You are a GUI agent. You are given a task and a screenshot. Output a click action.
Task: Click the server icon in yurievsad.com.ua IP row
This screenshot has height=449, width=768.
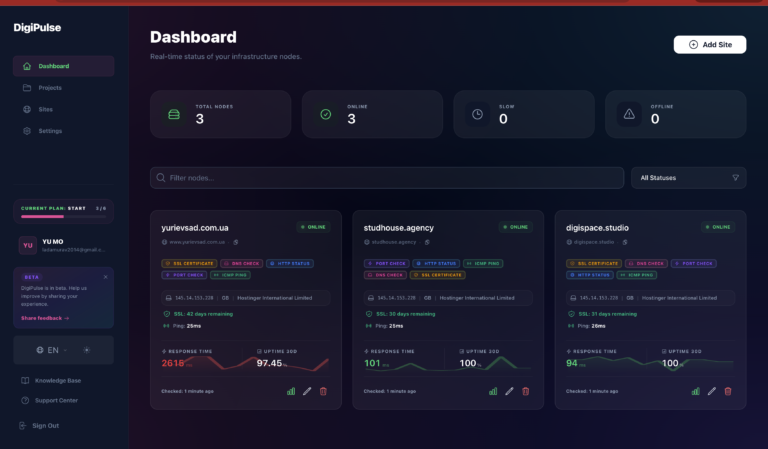click(x=168, y=298)
